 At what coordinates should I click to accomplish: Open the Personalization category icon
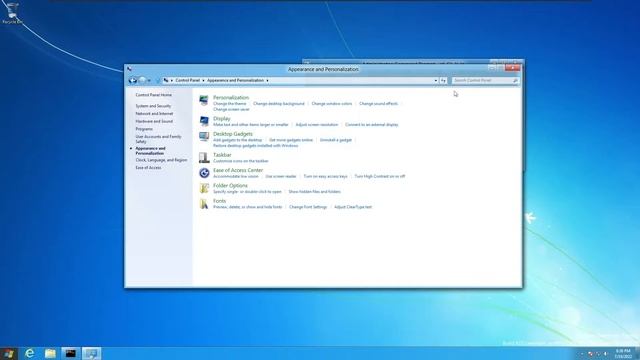204,100
